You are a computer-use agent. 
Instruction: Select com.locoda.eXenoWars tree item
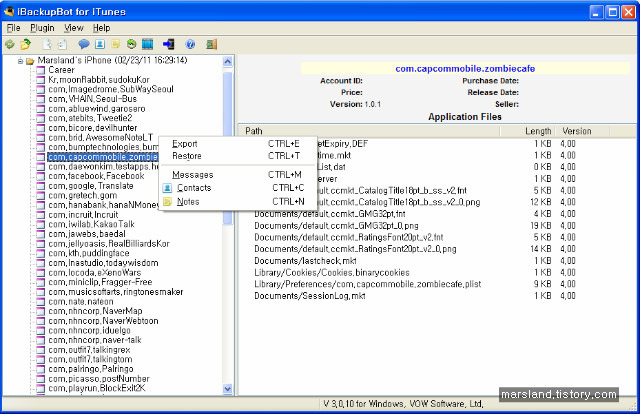(x=95, y=273)
